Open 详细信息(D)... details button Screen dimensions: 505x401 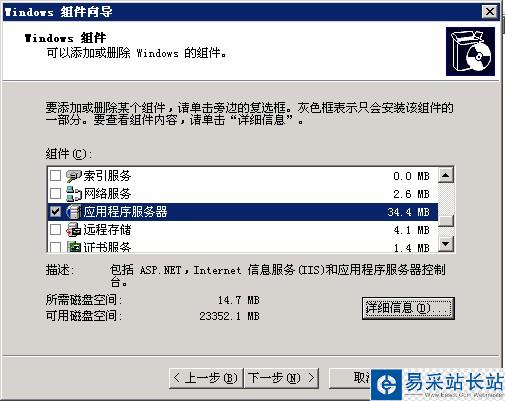tap(408, 308)
